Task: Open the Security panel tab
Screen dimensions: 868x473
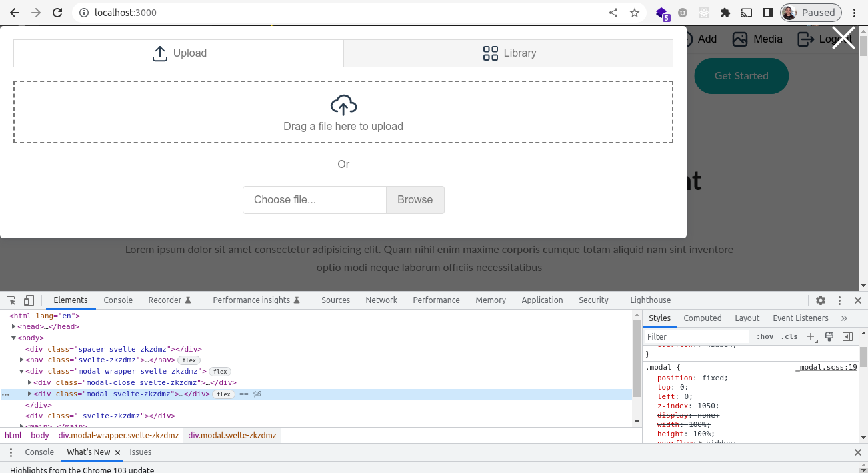Action: (593, 300)
